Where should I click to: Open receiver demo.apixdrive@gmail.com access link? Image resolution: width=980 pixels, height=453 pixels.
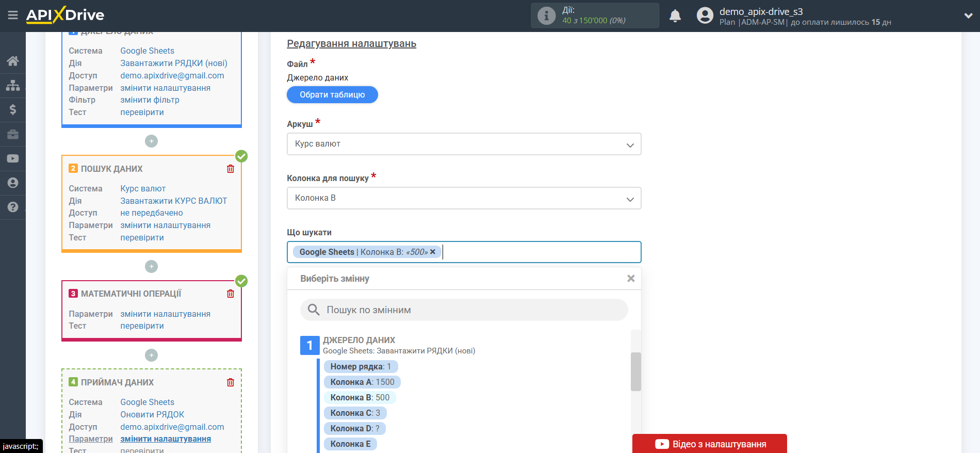172,427
